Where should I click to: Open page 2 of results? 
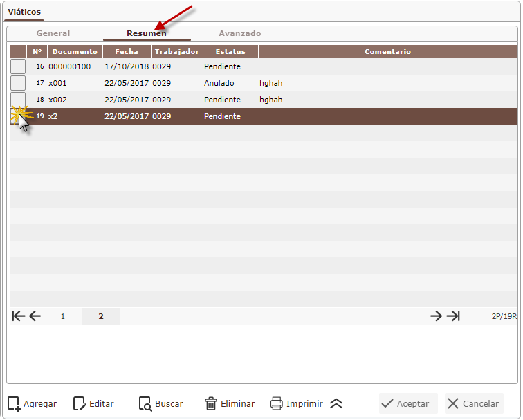pyautogui.click(x=101, y=316)
